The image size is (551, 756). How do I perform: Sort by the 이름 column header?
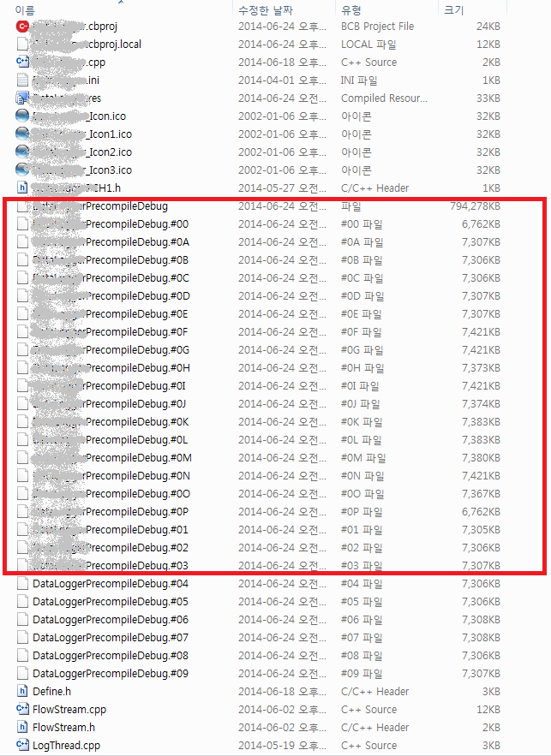[25, 10]
